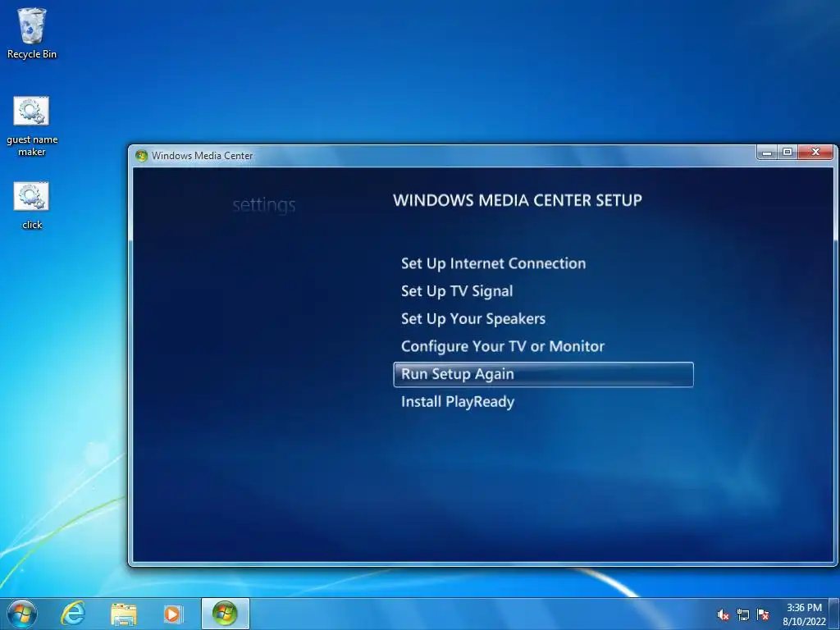Screen dimensions: 840x630
Task: Minimize the Windows Media Center window
Action: [767, 153]
